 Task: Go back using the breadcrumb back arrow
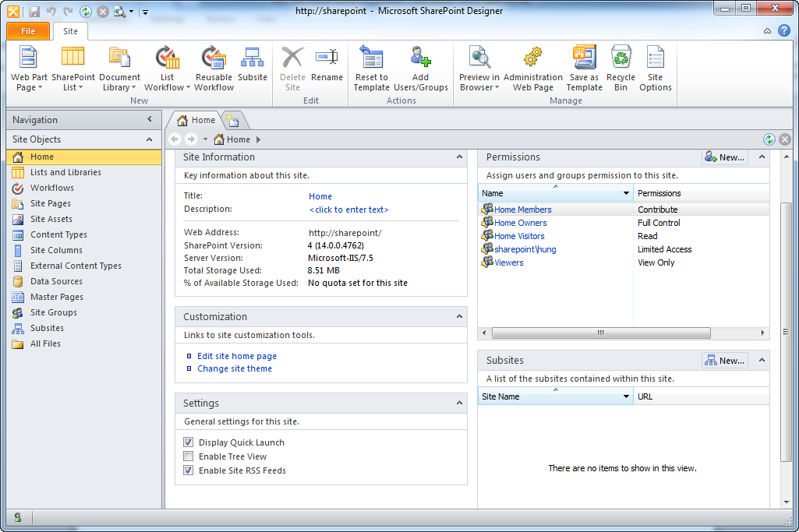175,139
